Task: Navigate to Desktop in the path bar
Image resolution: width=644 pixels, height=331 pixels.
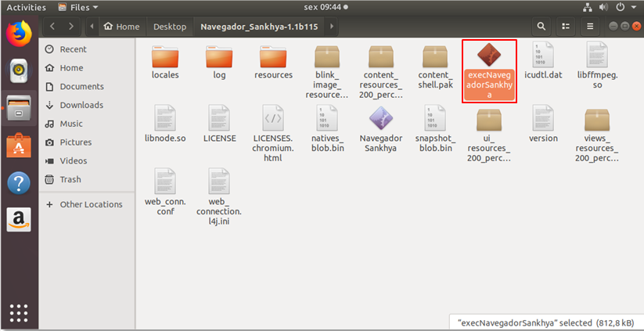Action: point(170,27)
